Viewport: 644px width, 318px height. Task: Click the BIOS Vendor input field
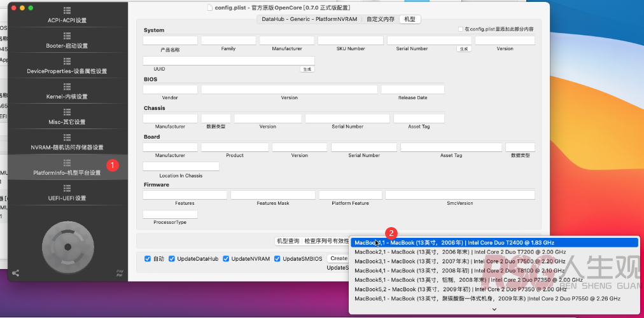click(x=170, y=90)
